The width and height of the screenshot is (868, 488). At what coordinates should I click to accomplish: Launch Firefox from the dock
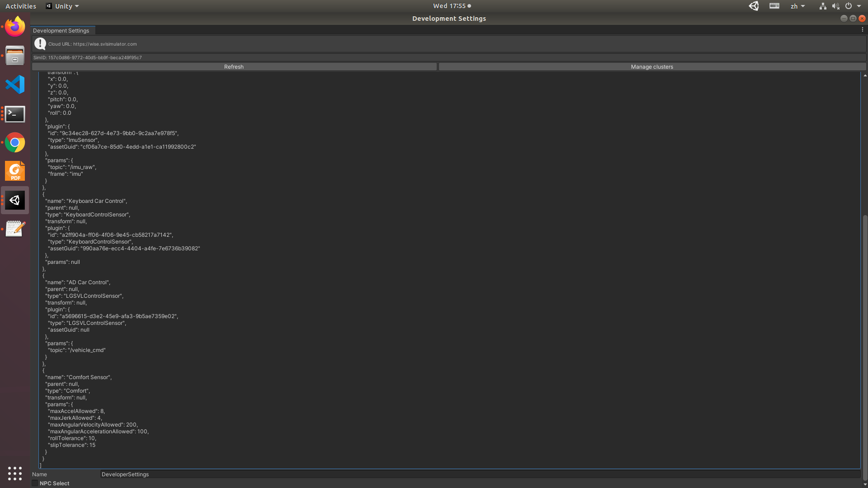click(15, 26)
